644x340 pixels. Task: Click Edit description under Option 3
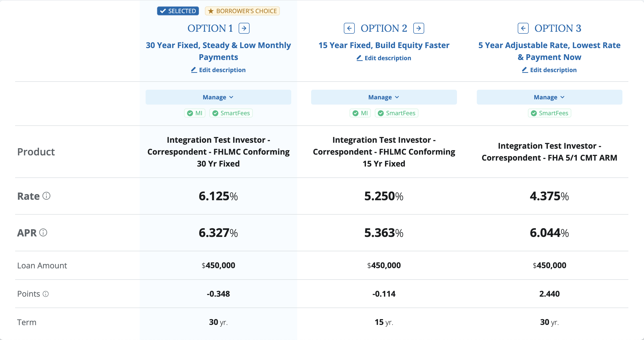pyautogui.click(x=549, y=70)
